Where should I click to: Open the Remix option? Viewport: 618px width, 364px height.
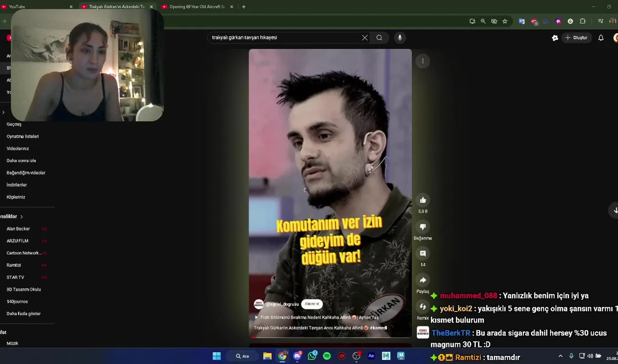click(423, 307)
